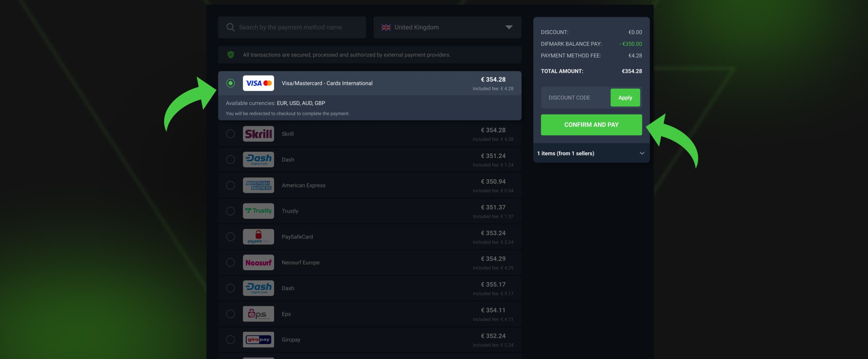The width and height of the screenshot is (868, 359).
Task: Click the Dash logo priced €355.17
Action: pos(258,288)
